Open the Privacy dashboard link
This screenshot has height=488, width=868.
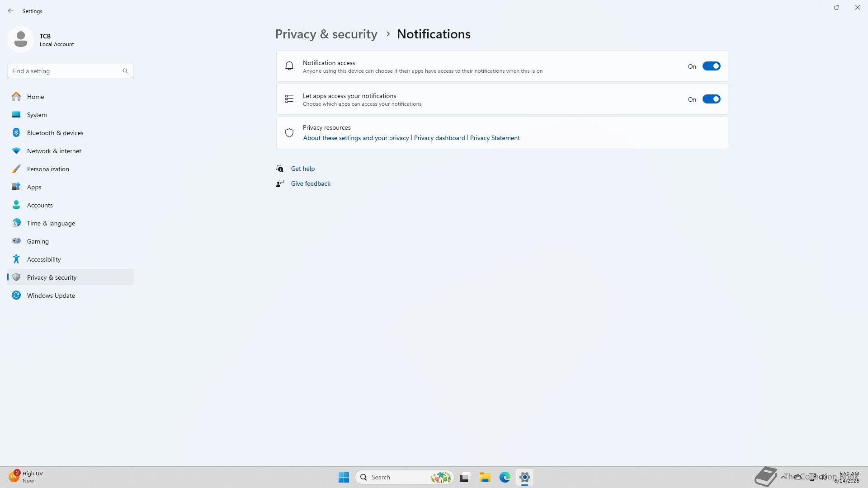(x=439, y=138)
